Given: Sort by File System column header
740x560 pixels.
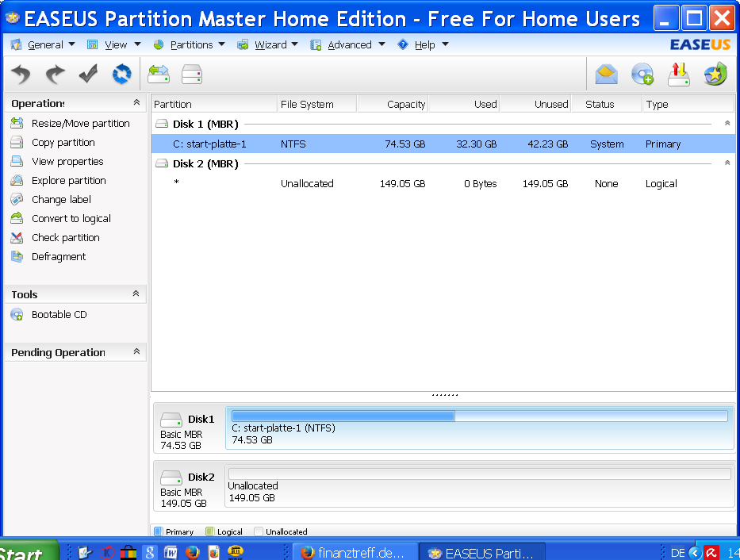Looking at the screenshot, I should pyautogui.click(x=316, y=104).
